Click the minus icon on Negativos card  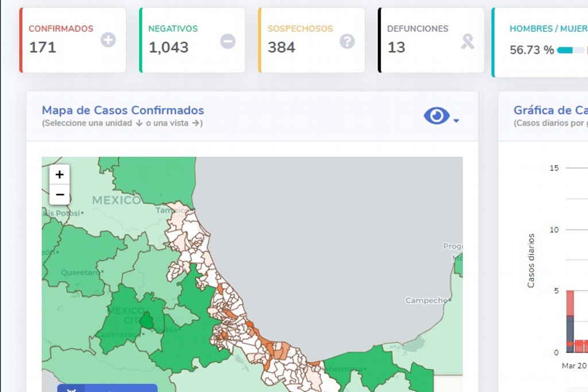[228, 41]
